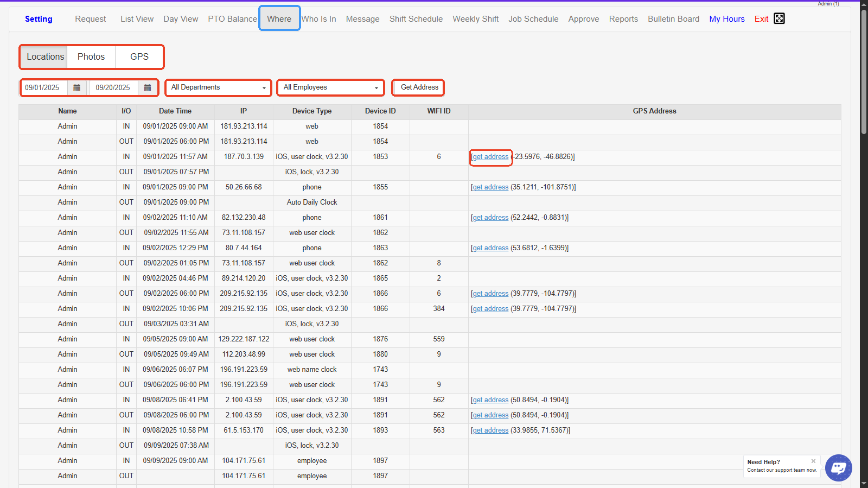Switch to the GPS tab

point(139,56)
